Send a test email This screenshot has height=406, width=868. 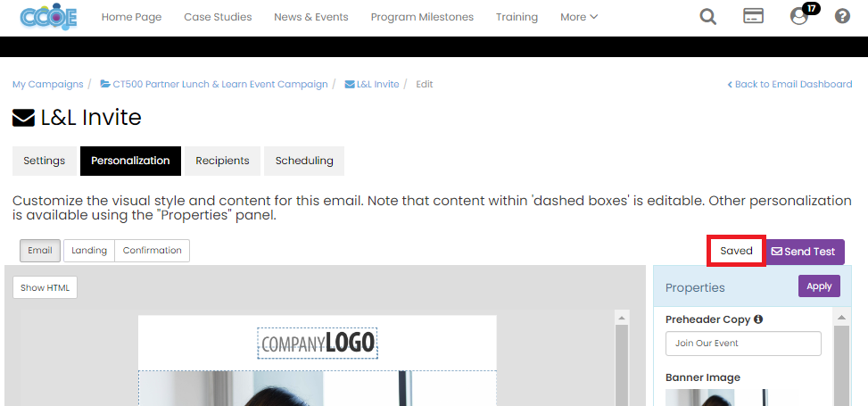click(805, 252)
